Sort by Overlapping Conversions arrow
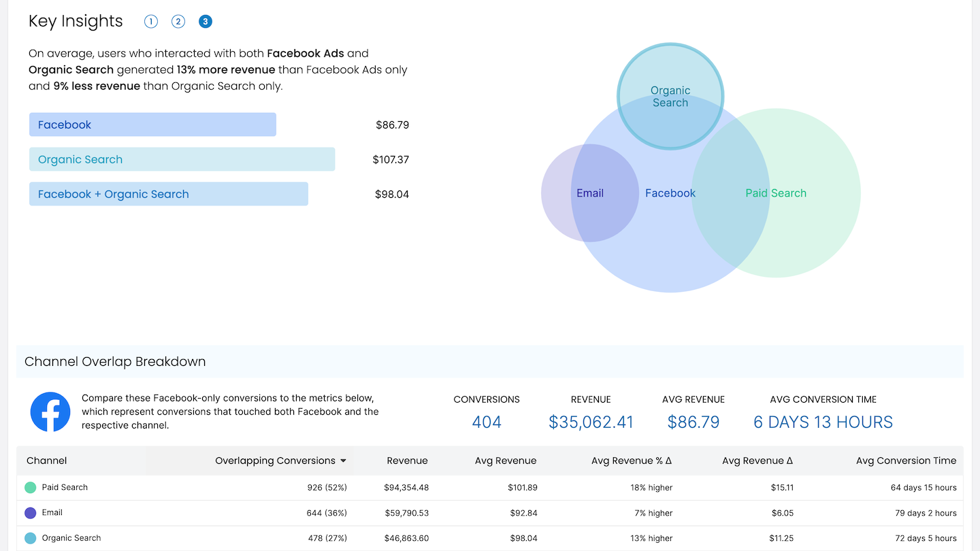Image resolution: width=980 pixels, height=551 pixels. point(343,461)
